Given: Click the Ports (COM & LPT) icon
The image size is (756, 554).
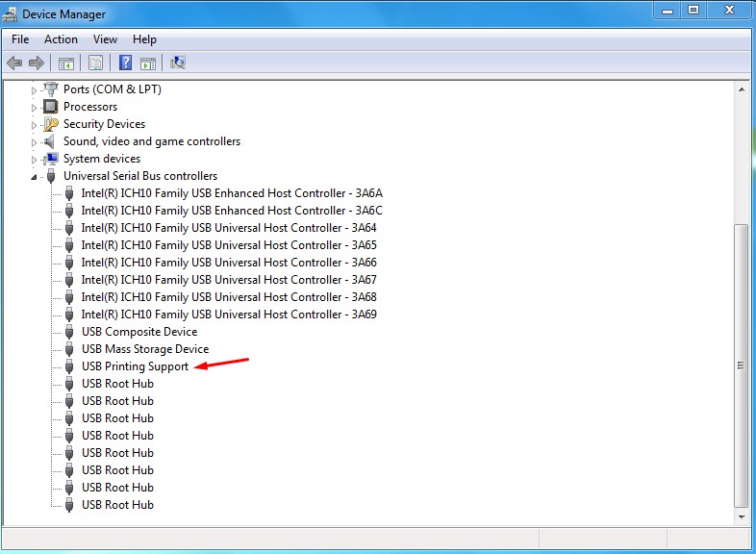Looking at the screenshot, I should (x=51, y=89).
